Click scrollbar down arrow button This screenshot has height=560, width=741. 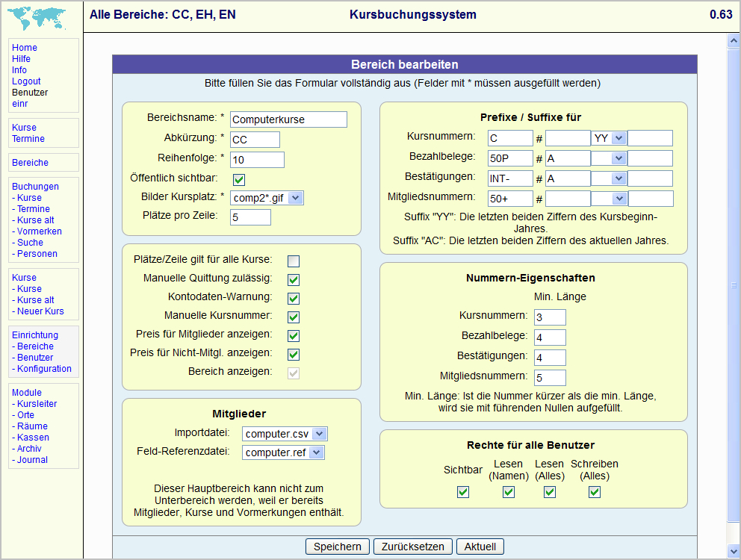pyautogui.click(x=734, y=551)
